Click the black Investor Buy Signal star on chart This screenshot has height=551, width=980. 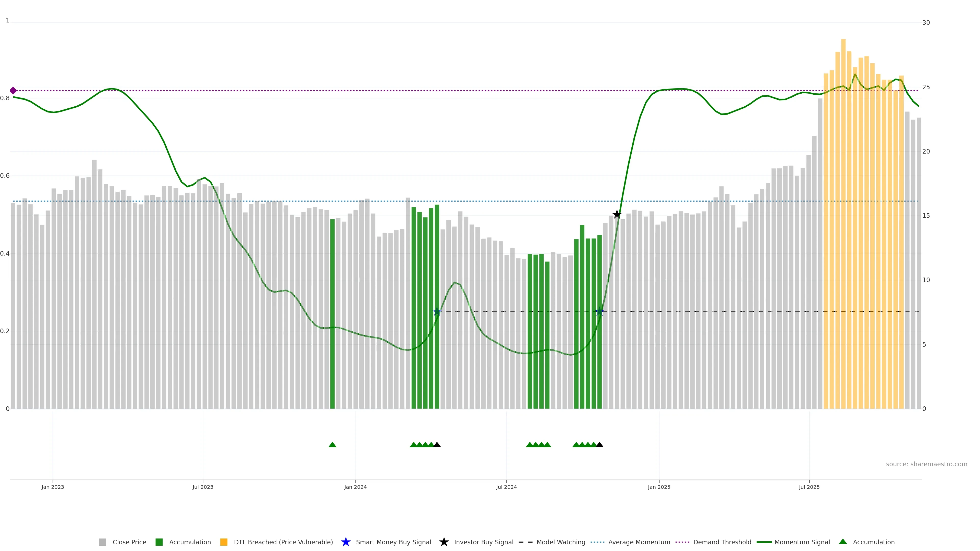[617, 215]
